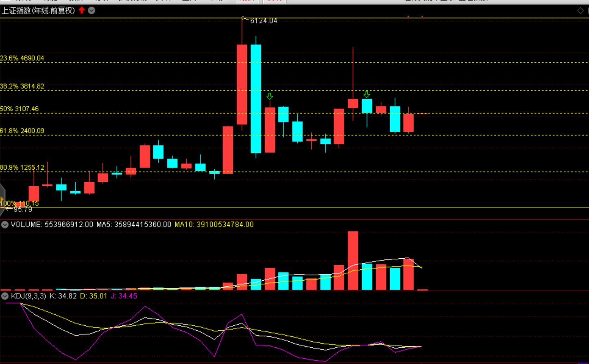
Task: Click the 95.79 low price label
Action: pyautogui.click(x=23, y=209)
